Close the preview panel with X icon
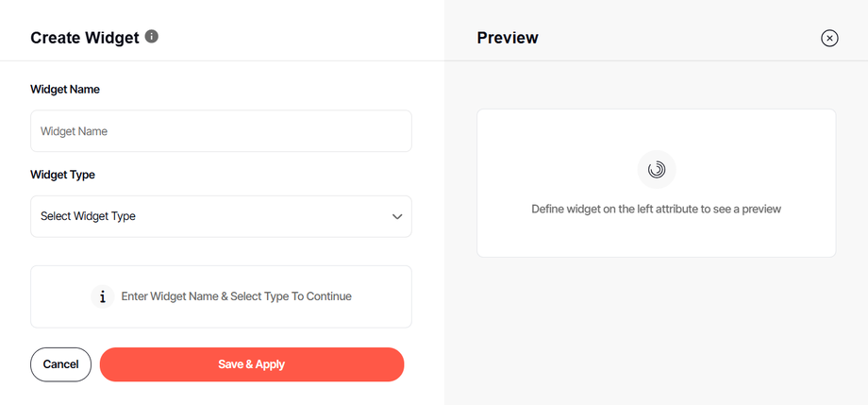868x405 pixels. pyautogui.click(x=829, y=38)
